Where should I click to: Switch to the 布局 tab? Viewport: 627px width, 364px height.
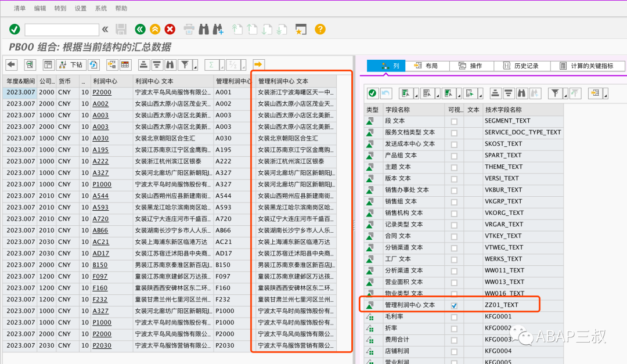coord(427,66)
